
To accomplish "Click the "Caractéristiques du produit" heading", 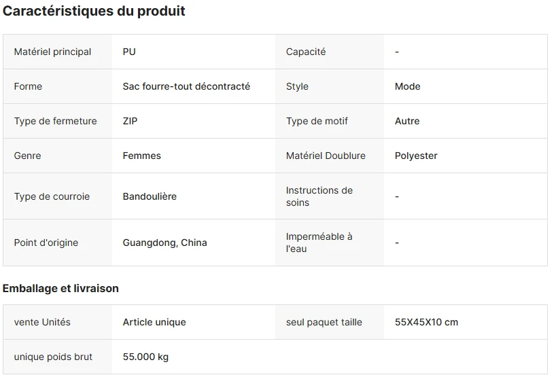I will click(x=94, y=12).
